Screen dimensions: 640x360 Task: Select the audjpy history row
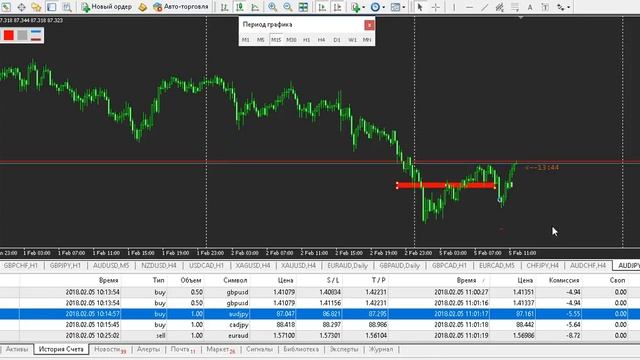(x=320, y=314)
